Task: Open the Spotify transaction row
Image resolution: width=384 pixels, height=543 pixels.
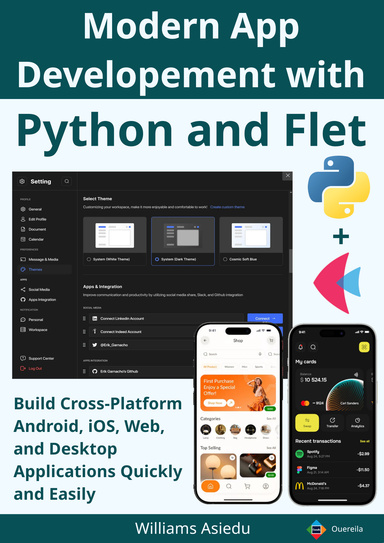Action: coord(332,454)
